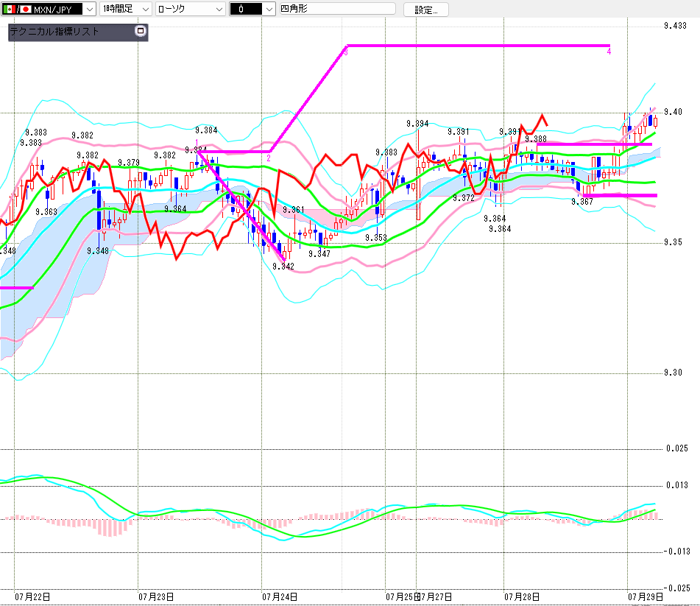Expand the 1時間足 timeframe dropdown
Screen dimensions: 700x606
125,9
